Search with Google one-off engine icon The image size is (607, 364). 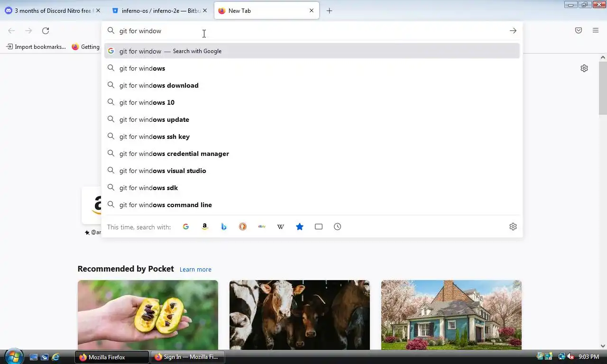(186, 227)
